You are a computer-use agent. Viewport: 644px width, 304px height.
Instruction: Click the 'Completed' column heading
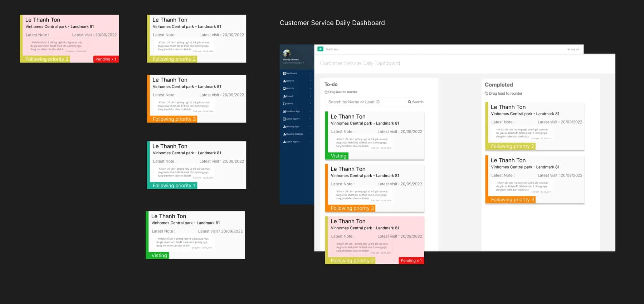click(499, 85)
